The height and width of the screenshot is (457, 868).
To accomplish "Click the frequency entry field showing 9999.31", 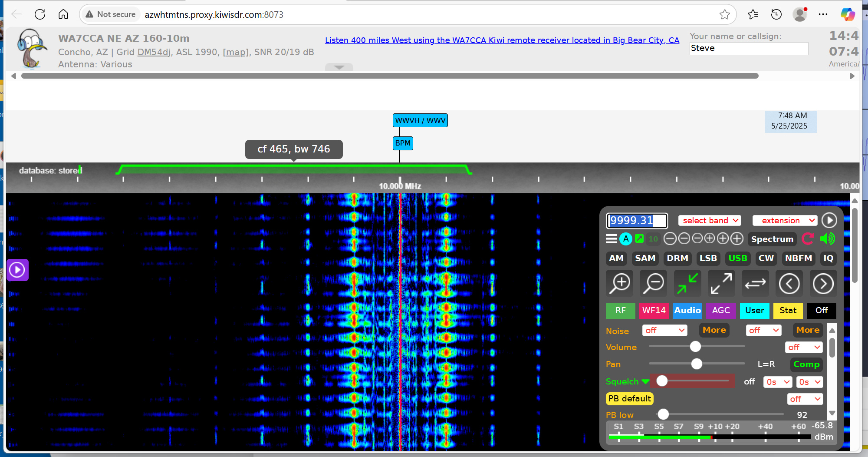I will 636,220.
